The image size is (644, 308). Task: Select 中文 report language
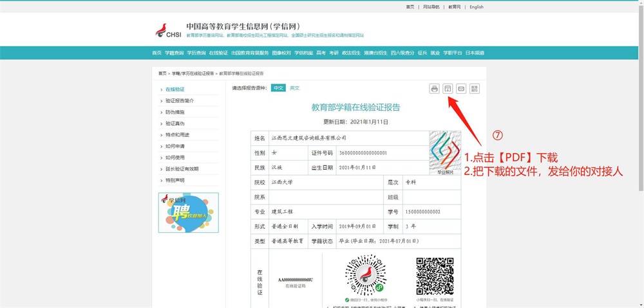(x=278, y=88)
